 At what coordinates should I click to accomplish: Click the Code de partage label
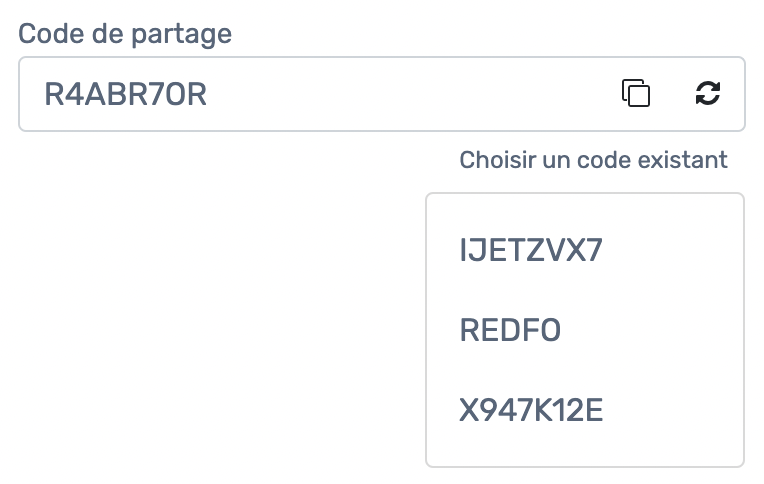point(125,34)
